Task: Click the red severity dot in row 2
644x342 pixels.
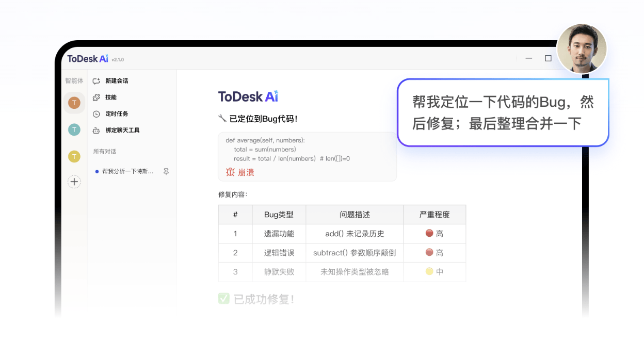Action: (x=429, y=252)
